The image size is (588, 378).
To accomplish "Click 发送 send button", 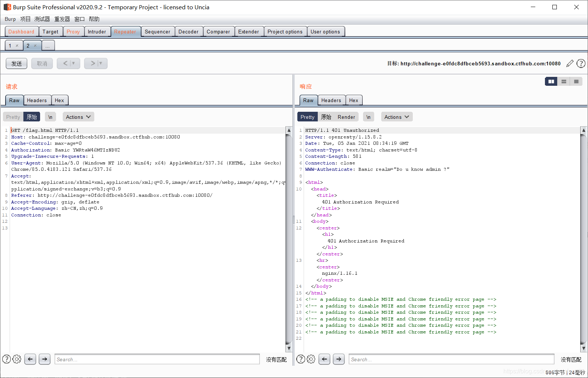I will point(17,63).
